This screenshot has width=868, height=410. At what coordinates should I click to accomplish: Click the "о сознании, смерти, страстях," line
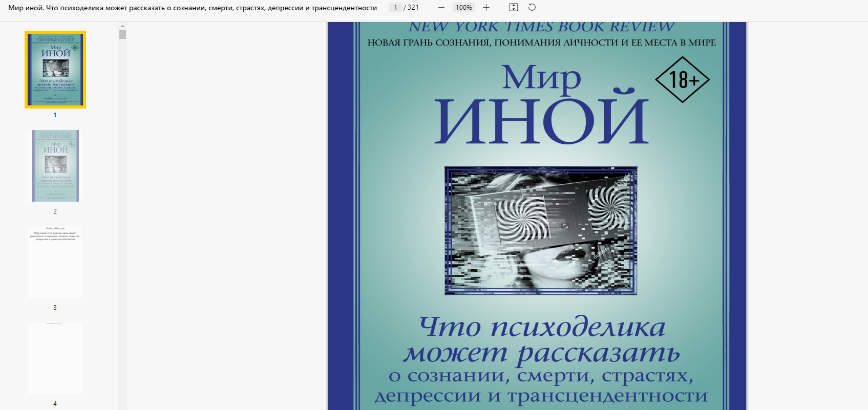pyautogui.click(x=541, y=376)
